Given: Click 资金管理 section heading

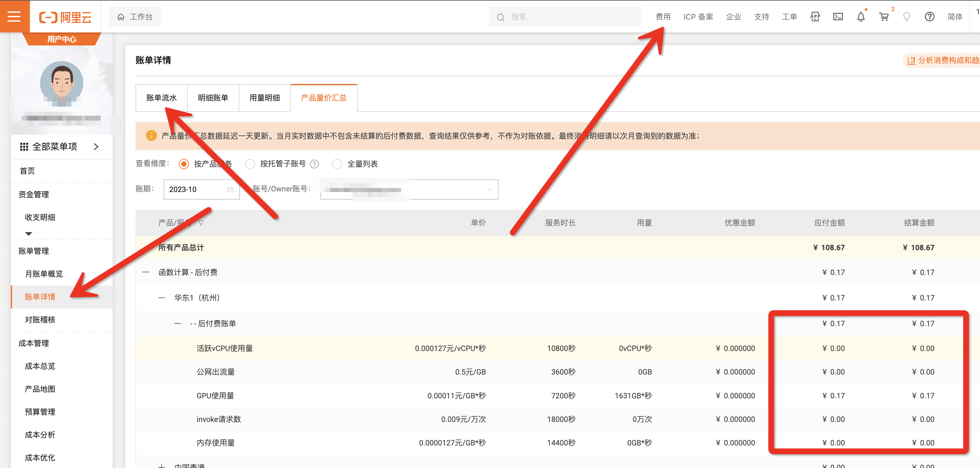Looking at the screenshot, I should point(33,194).
